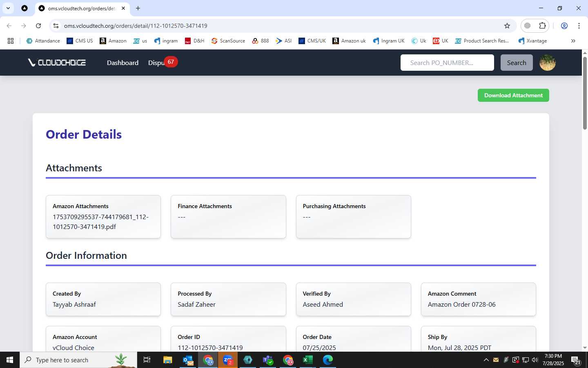Show more bookmarks with double chevron
Screen dimensions: 588x368
573,41
